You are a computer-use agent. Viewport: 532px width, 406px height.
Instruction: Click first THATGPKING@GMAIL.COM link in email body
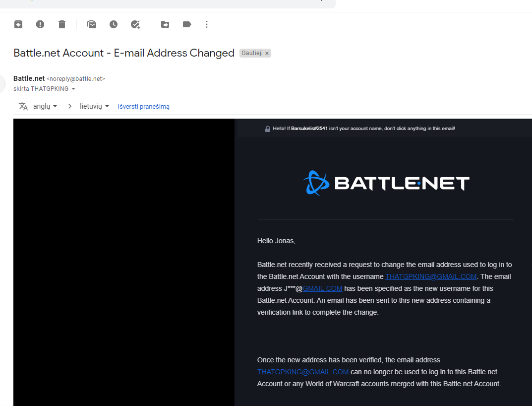[431, 276]
